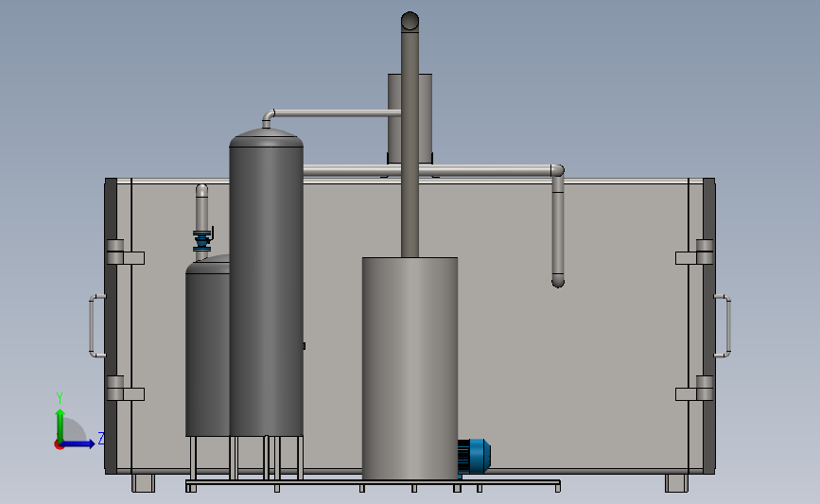This screenshot has height=504, width=820.
Task: Click the red origin of the triad
Action: 59,445
